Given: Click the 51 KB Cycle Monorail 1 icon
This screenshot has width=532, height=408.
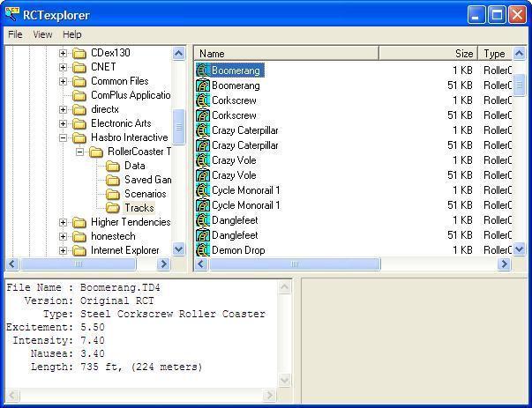Looking at the screenshot, I should 203,205.
